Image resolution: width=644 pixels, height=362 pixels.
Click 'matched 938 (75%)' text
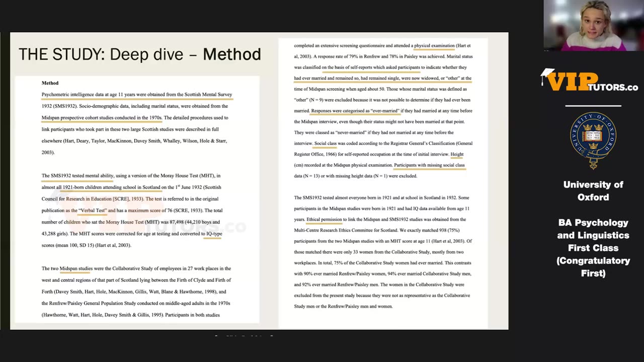coord(441,230)
